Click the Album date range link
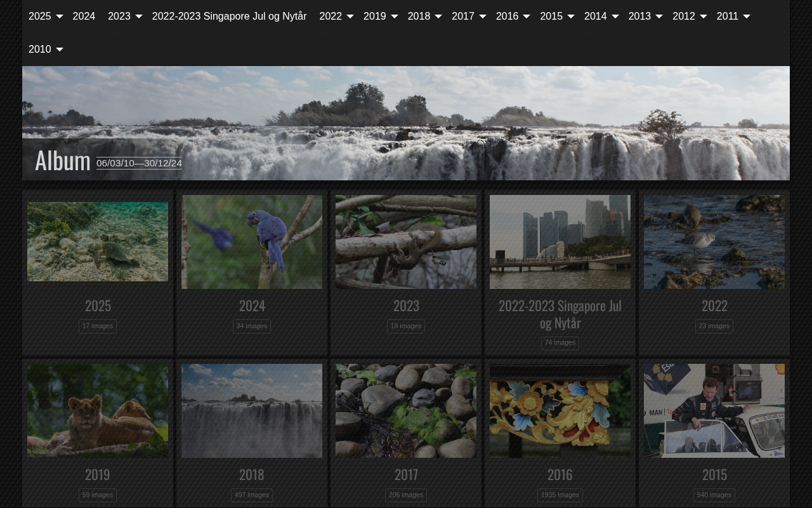Image resolution: width=812 pixels, height=508 pixels. pos(139,163)
